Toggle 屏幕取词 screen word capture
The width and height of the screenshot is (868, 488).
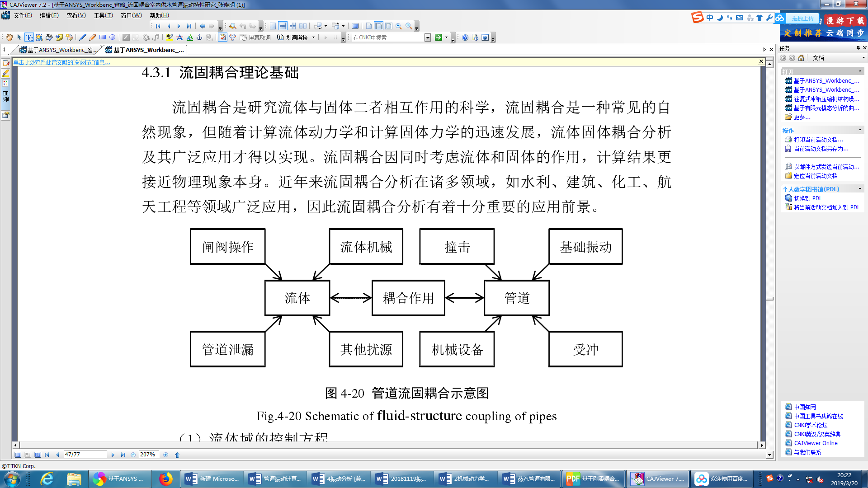tap(256, 38)
